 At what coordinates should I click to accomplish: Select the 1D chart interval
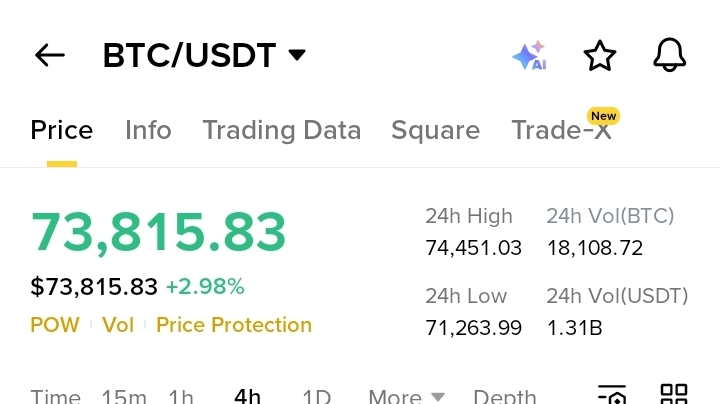click(x=317, y=397)
